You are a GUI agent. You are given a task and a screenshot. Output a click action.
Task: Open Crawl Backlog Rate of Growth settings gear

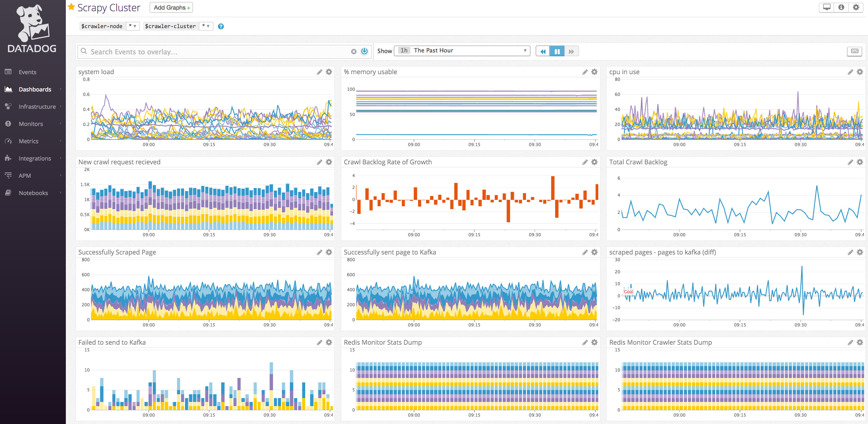point(594,162)
